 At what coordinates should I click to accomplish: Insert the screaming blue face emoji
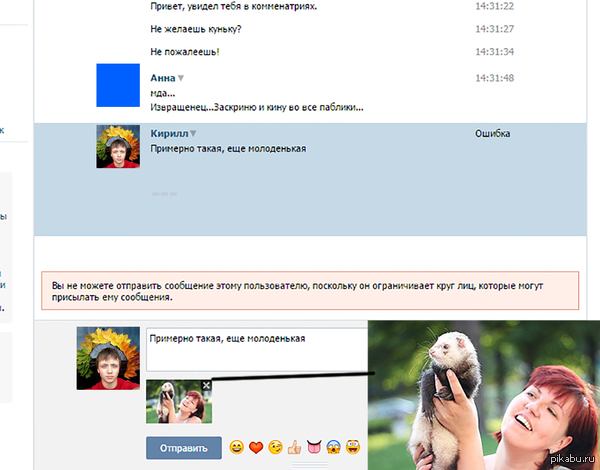[x=333, y=447]
